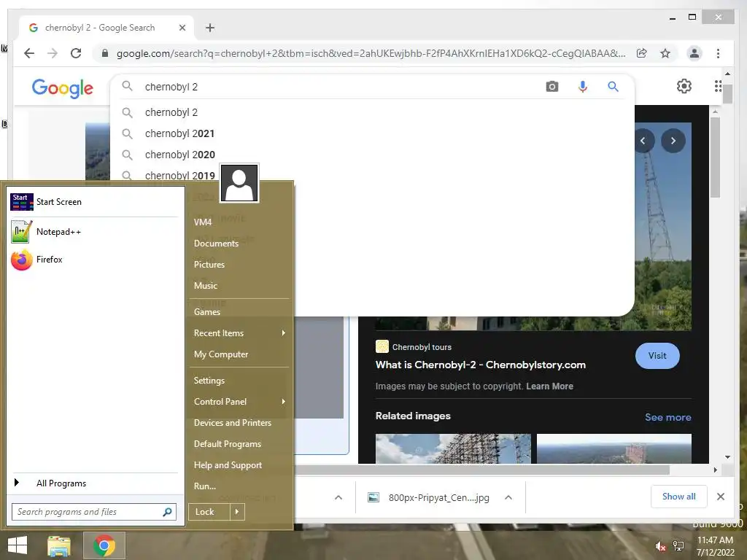Start voice search with the microphone icon
This screenshot has height=560, width=747.
(x=582, y=87)
